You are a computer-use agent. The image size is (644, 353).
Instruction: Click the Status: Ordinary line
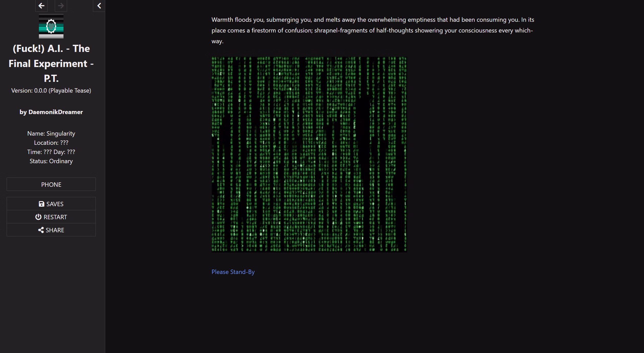click(x=51, y=161)
